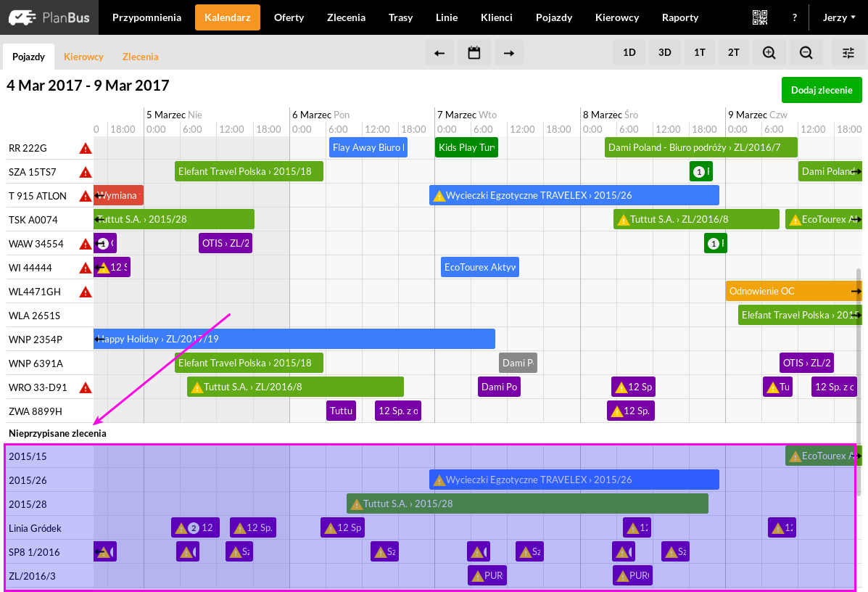Set the view to 3D
This screenshot has height=592, width=868.
coord(665,53)
